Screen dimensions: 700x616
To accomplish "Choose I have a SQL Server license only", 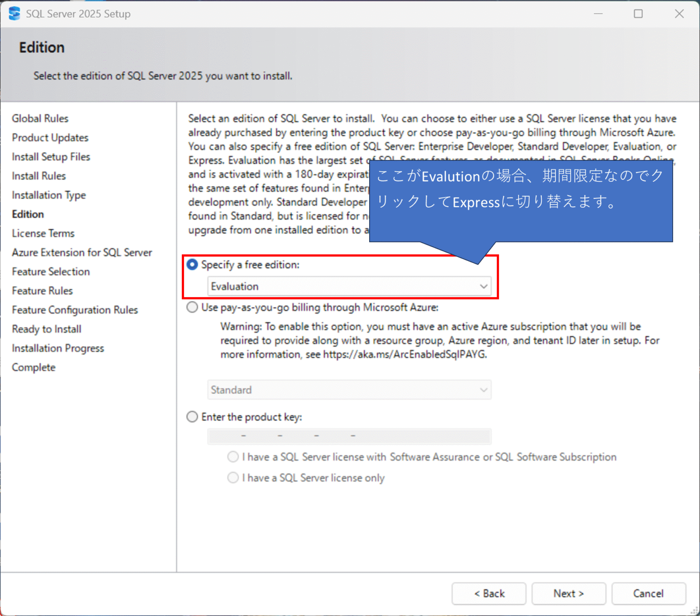I will click(233, 477).
